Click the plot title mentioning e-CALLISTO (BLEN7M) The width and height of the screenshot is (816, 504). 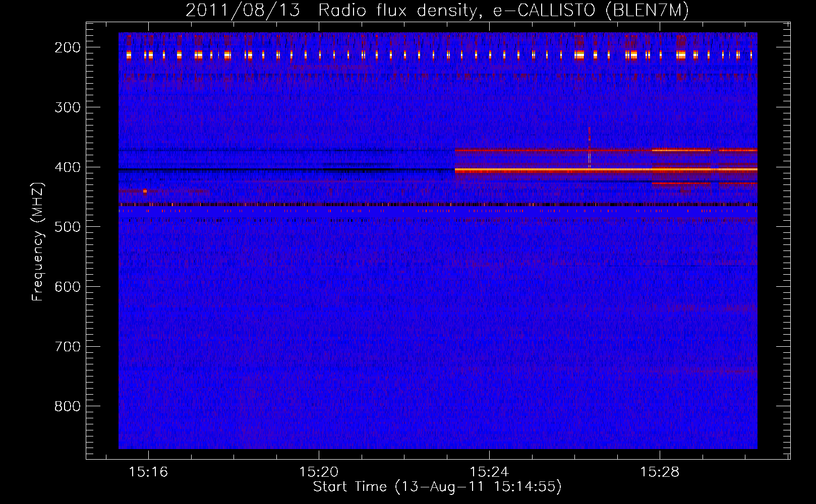pos(437,11)
